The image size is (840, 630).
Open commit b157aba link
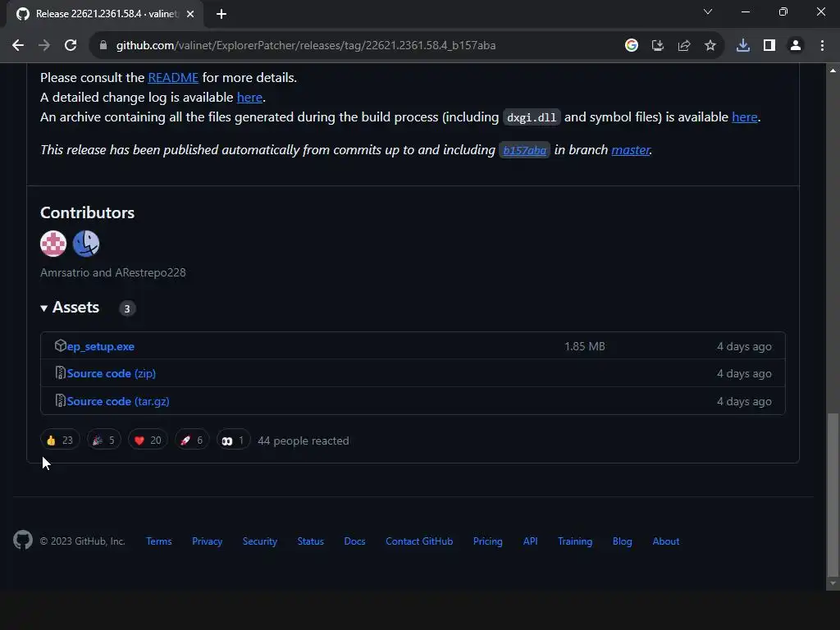coord(524,150)
